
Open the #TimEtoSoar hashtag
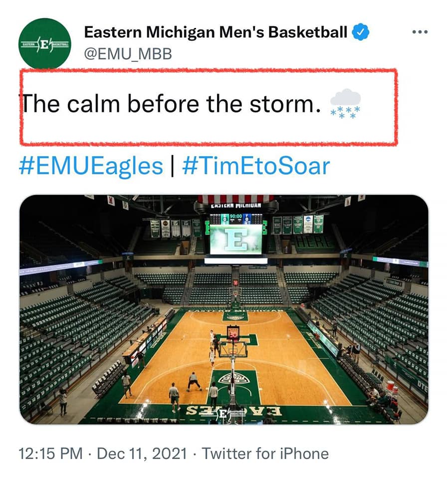coord(256,166)
